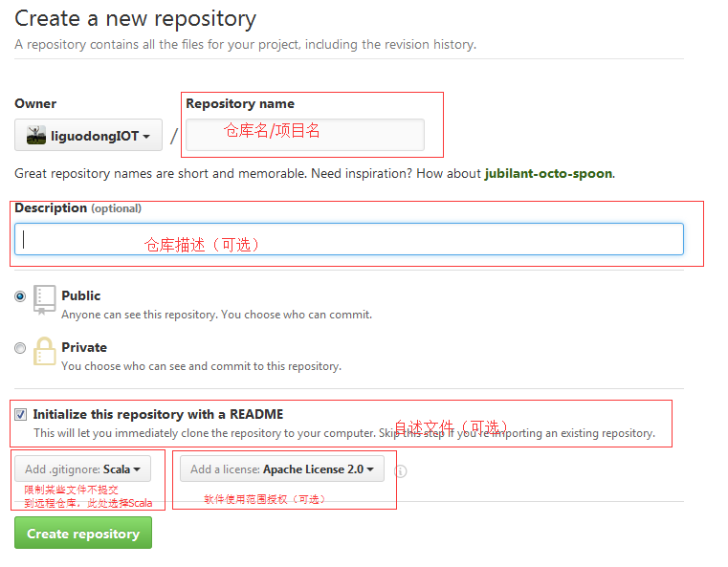Click the Create repository button

pos(83,534)
